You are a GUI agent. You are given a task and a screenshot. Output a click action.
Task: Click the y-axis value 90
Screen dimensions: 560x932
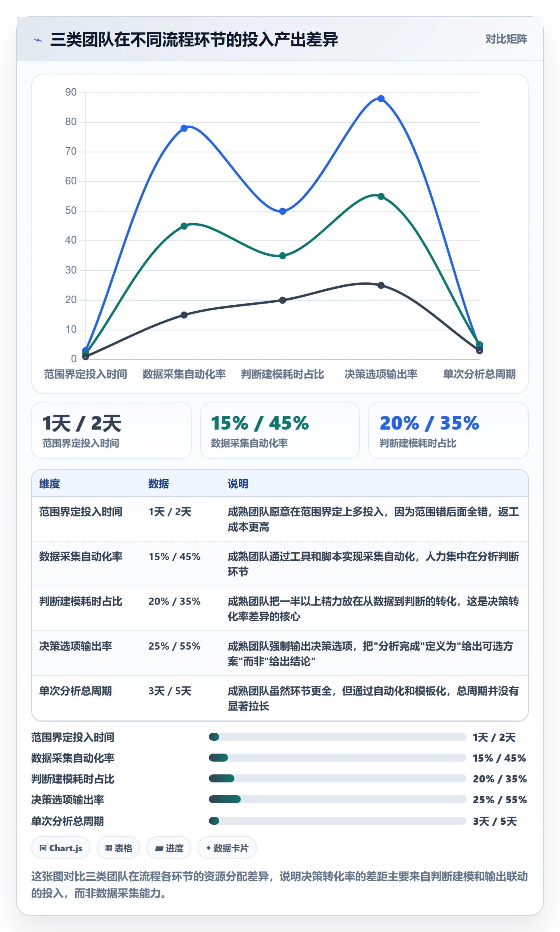coord(71,92)
